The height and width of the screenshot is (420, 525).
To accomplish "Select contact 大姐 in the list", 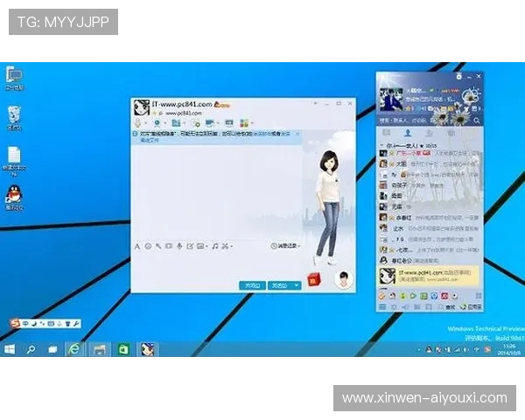I will point(430,164).
